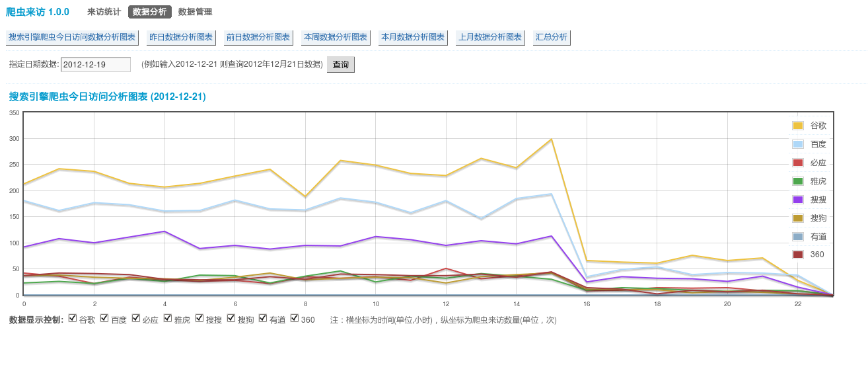
Task: Switch to the 数据分析 tab
Action: (149, 12)
